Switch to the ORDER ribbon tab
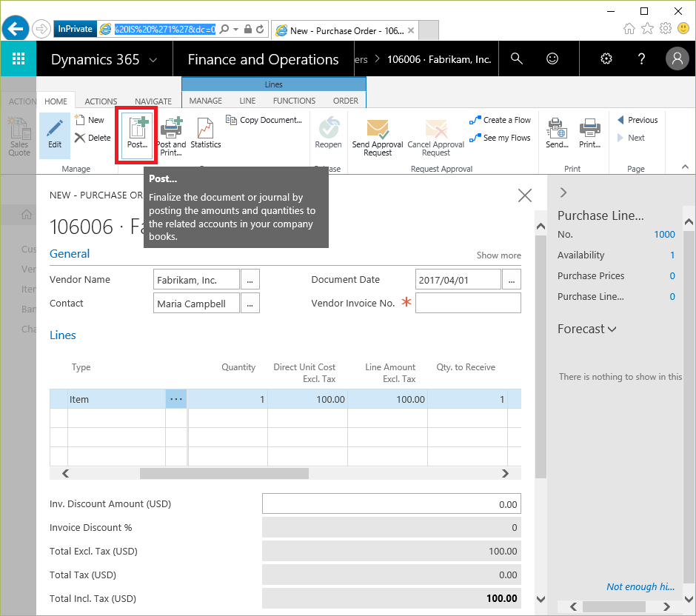The width and height of the screenshot is (696, 616). click(345, 101)
